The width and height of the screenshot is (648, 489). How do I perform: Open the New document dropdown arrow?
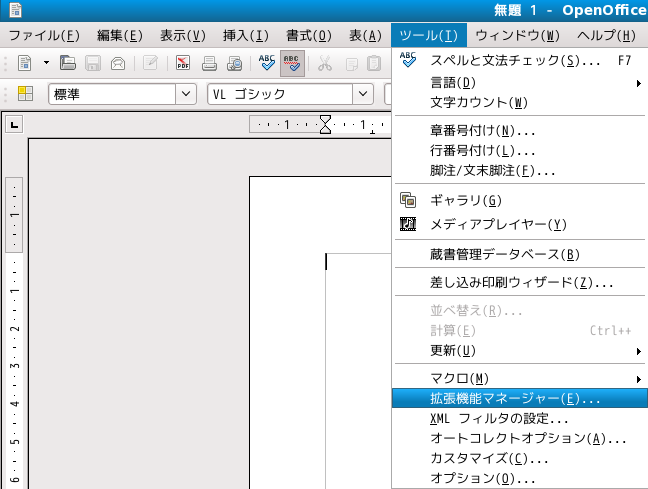pyautogui.click(x=46, y=63)
